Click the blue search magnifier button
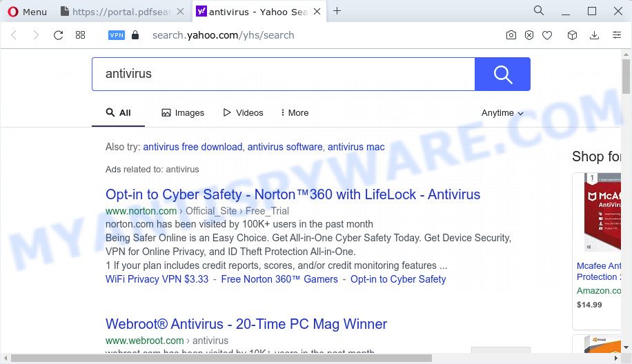 [502, 74]
